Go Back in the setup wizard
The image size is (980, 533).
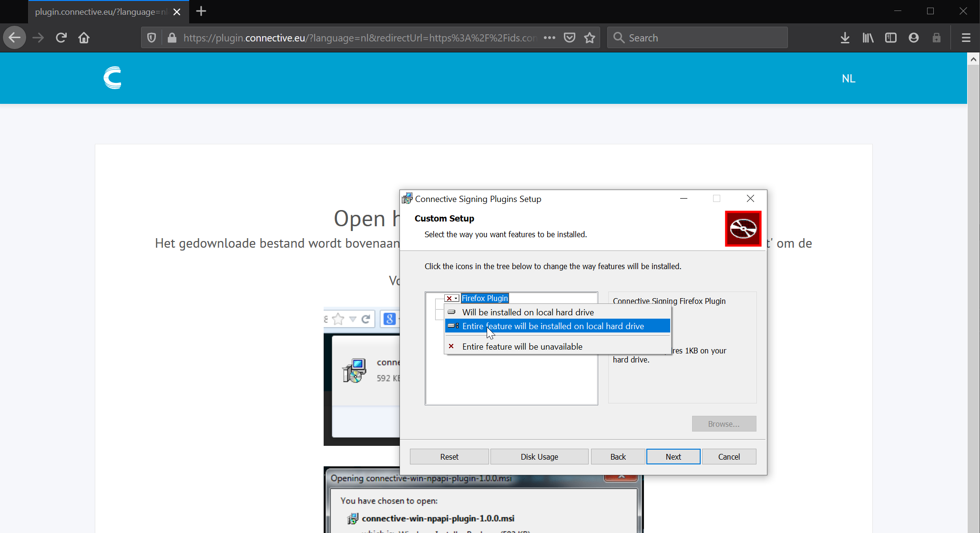tap(618, 457)
